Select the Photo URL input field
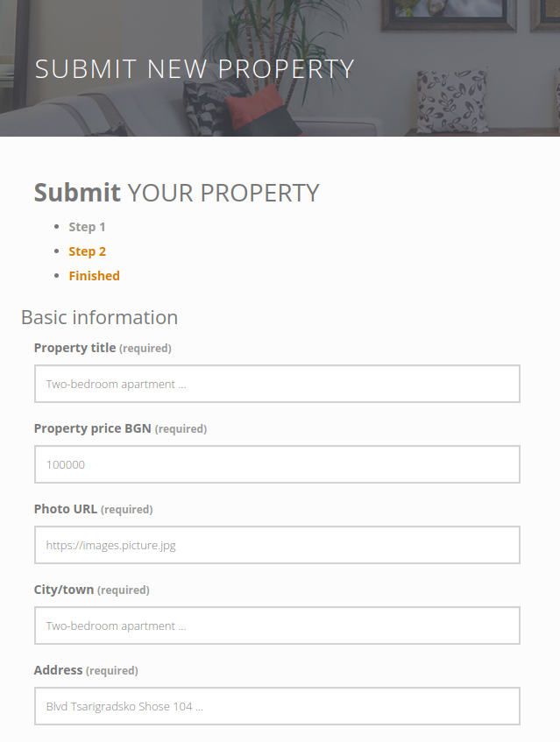The height and width of the screenshot is (742, 560). click(x=277, y=544)
